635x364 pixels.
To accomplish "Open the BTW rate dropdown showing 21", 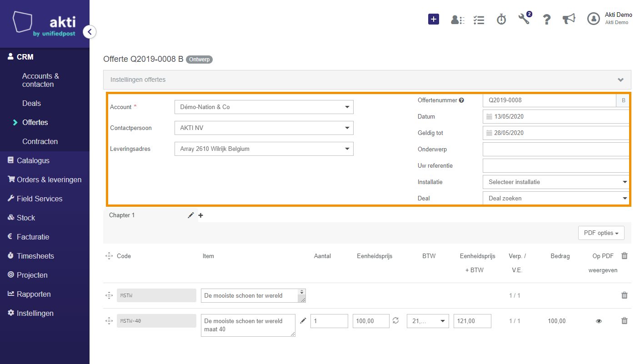I will (428, 321).
